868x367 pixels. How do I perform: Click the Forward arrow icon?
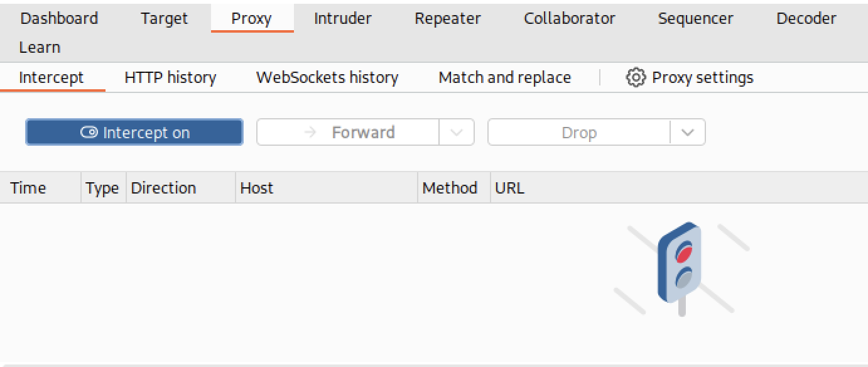click(310, 133)
